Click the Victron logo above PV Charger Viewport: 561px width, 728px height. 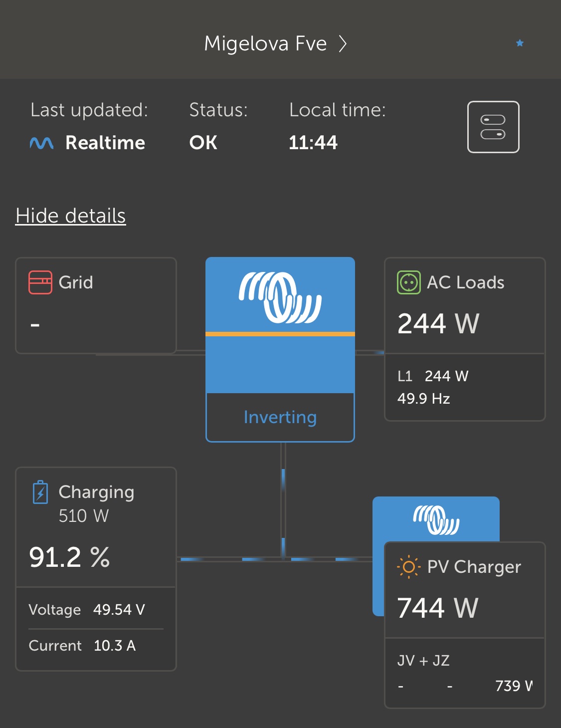point(436,519)
